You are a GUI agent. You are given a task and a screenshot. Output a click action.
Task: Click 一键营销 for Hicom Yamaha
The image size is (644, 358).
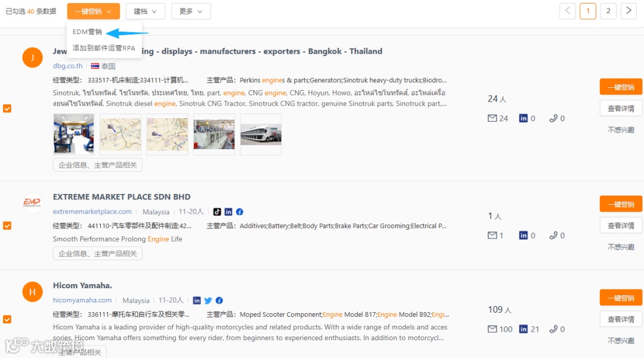pos(621,298)
